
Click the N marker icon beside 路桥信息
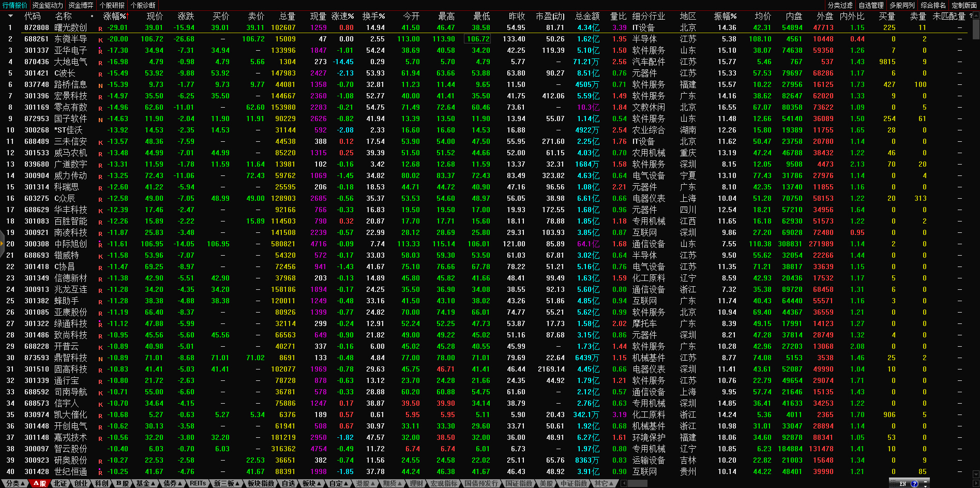[x=100, y=85]
